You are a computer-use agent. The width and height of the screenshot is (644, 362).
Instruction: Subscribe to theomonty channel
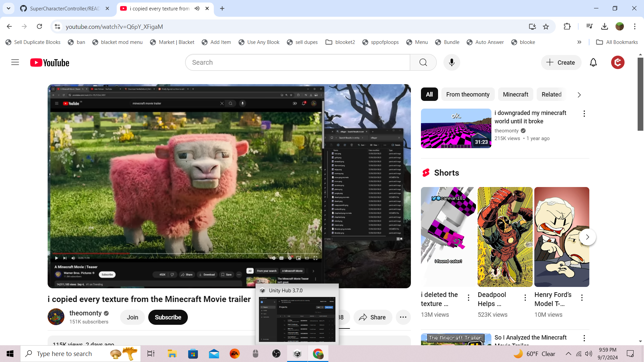[x=168, y=317]
